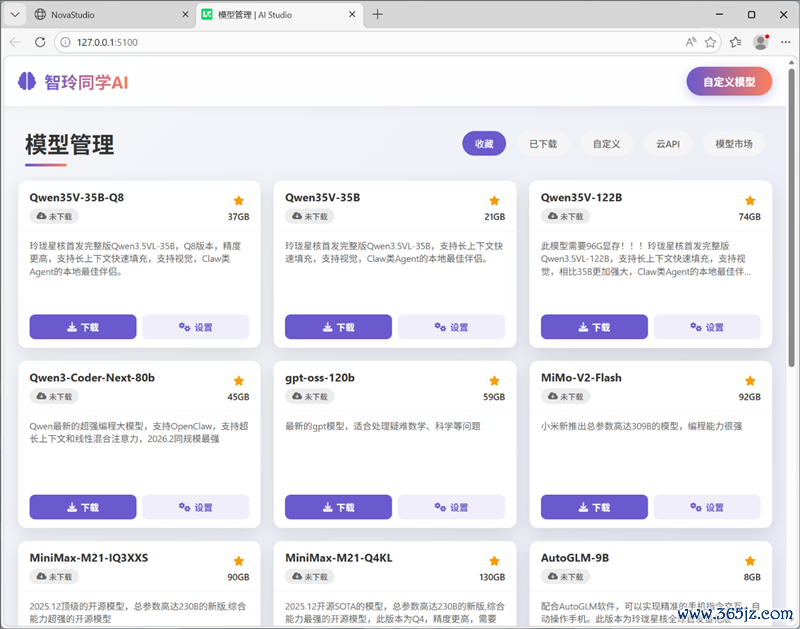Screen dimensions: 800x629
Task: Open settings for Qwen35V-35B-Q8
Action: pyautogui.click(x=195, y=327)
